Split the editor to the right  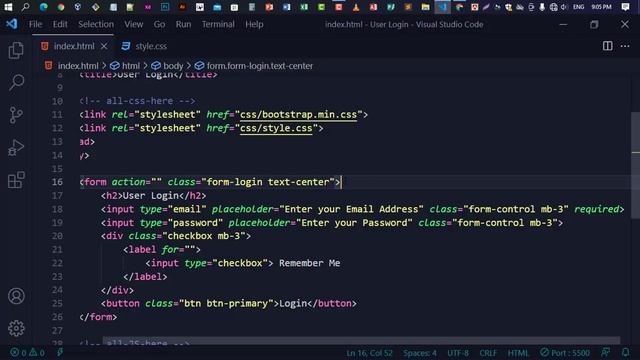point(607,46)
